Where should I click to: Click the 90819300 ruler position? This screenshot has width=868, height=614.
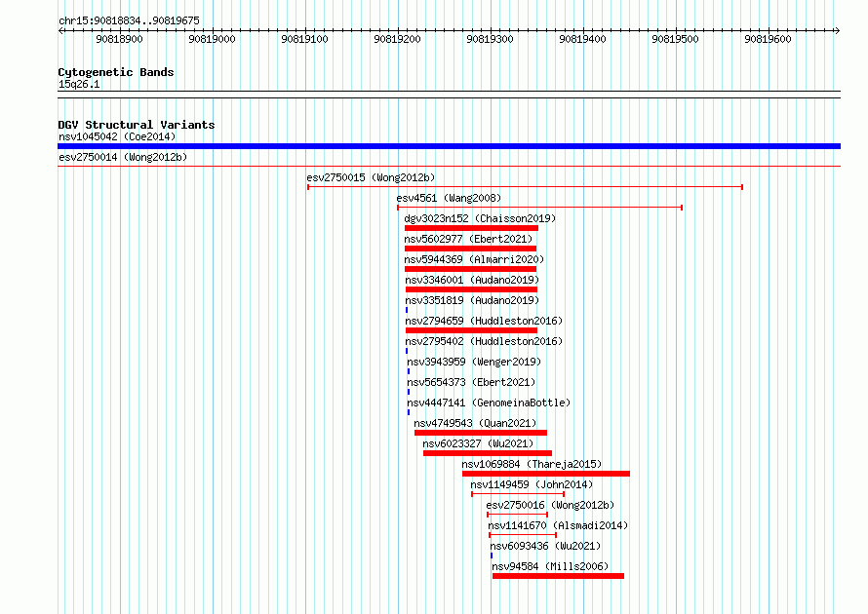click(x=490, y=39)
